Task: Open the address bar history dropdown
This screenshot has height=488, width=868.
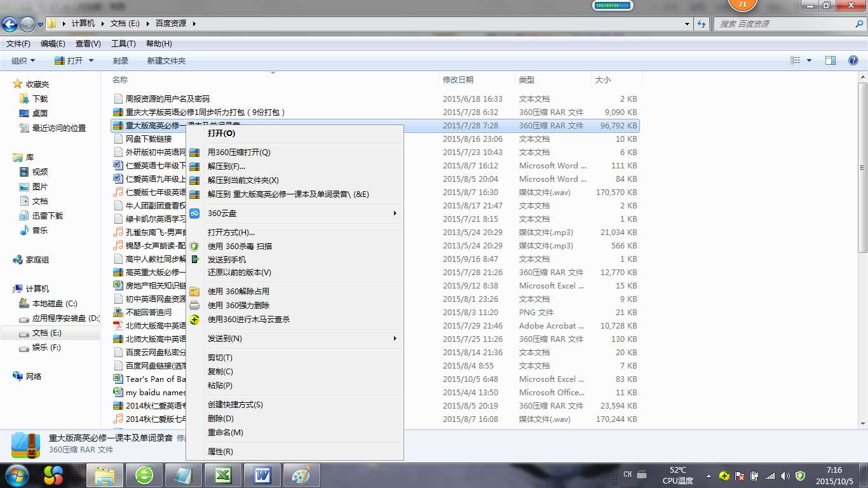Action: (x=688, y=24)
